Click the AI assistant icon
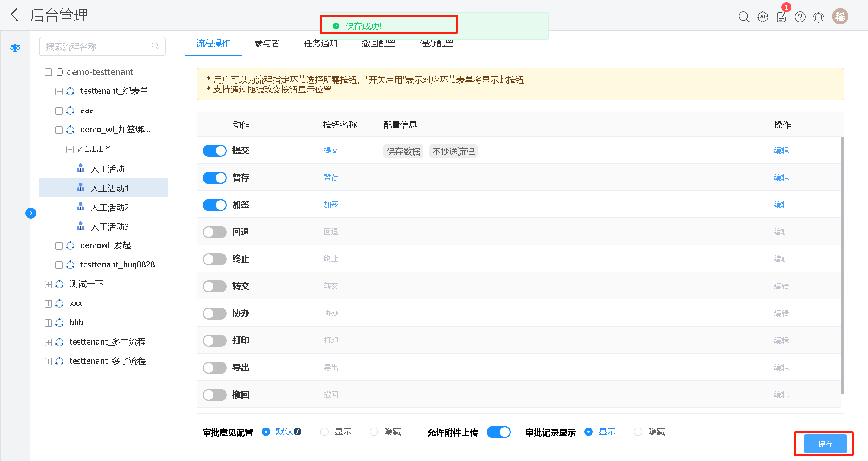 [762, 17]
